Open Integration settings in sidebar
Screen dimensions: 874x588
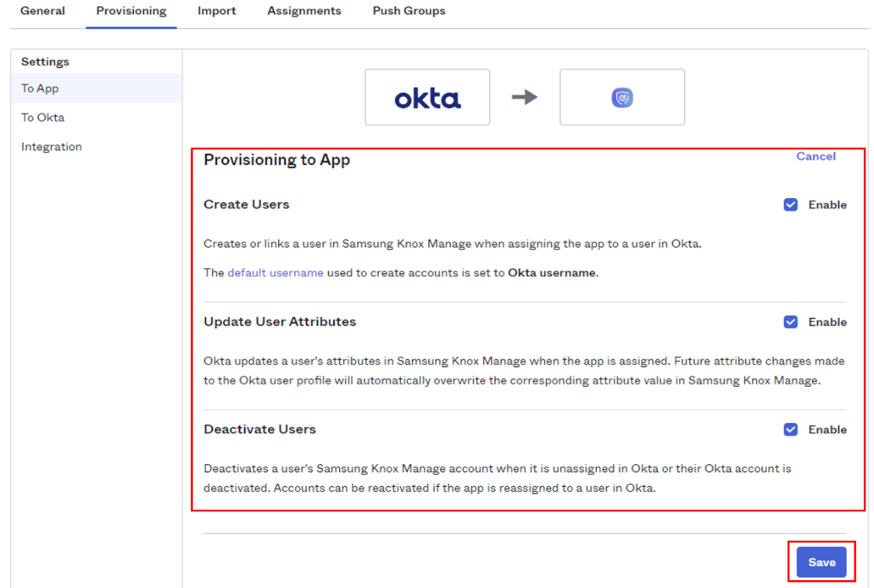pyautogui.click(x=51, y=146)
